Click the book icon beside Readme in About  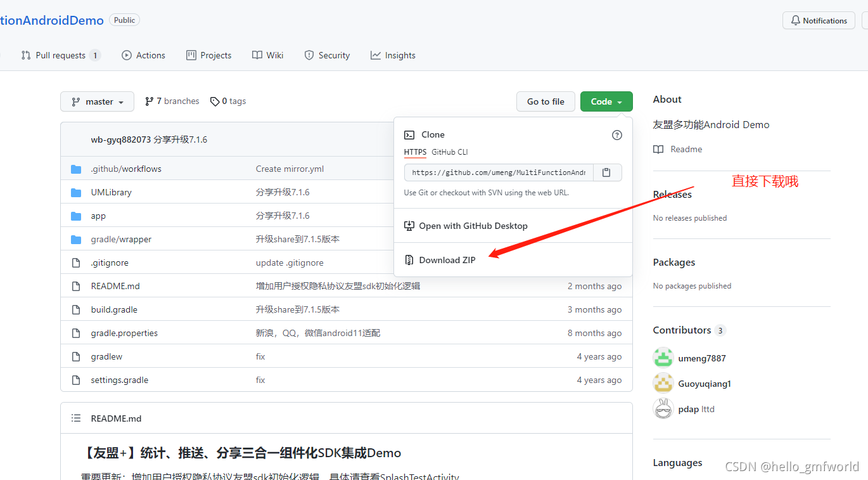658,150
